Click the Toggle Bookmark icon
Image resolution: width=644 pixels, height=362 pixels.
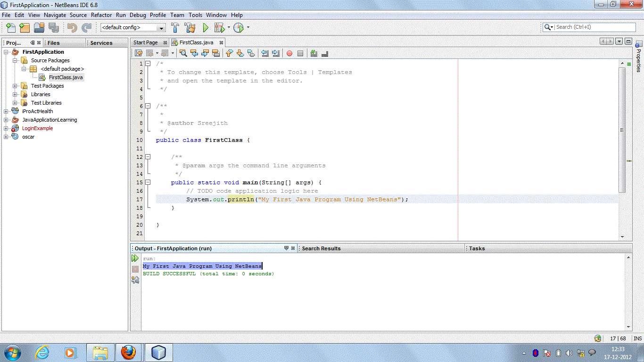pyautogui.click(x=251, y=53)
